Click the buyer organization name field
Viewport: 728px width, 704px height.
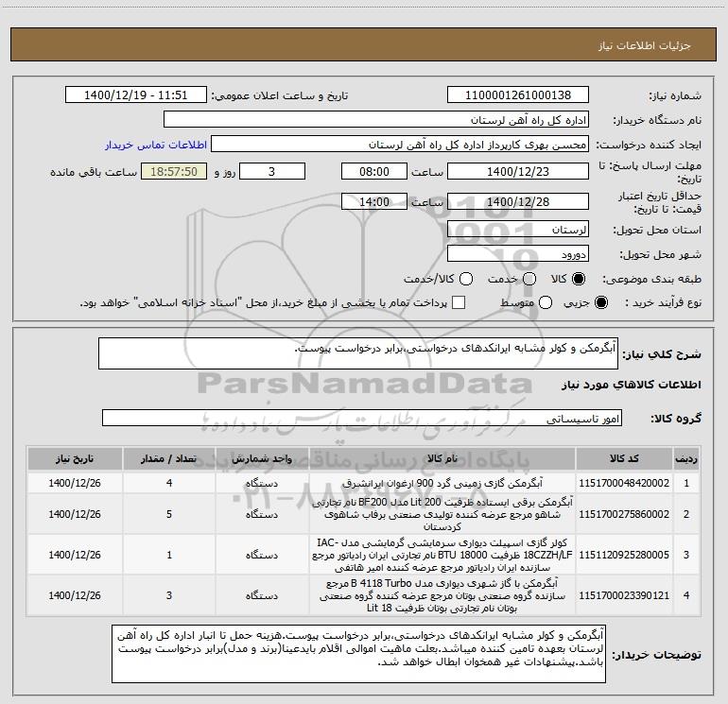[376, 120]
